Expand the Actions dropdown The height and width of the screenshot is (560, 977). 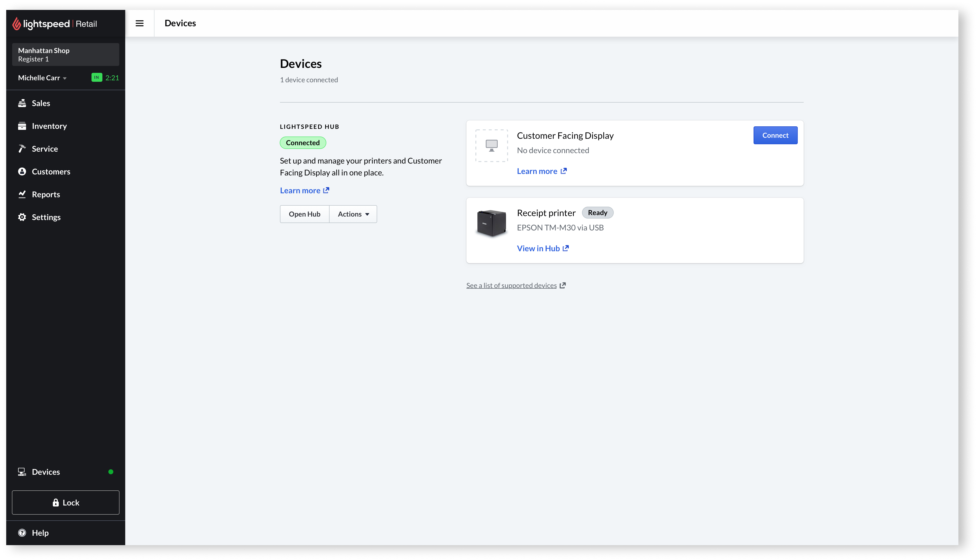[353, 214]
